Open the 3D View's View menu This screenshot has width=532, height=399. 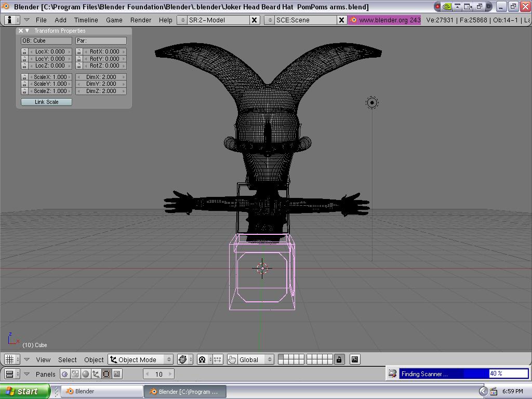coord(43,360)
